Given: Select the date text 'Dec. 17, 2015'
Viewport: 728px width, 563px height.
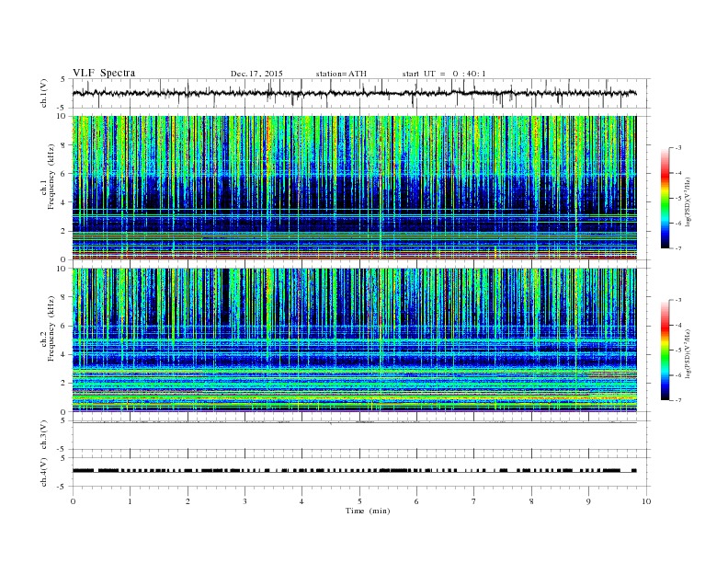Looking at the screenshot, I should click(256, 74).
